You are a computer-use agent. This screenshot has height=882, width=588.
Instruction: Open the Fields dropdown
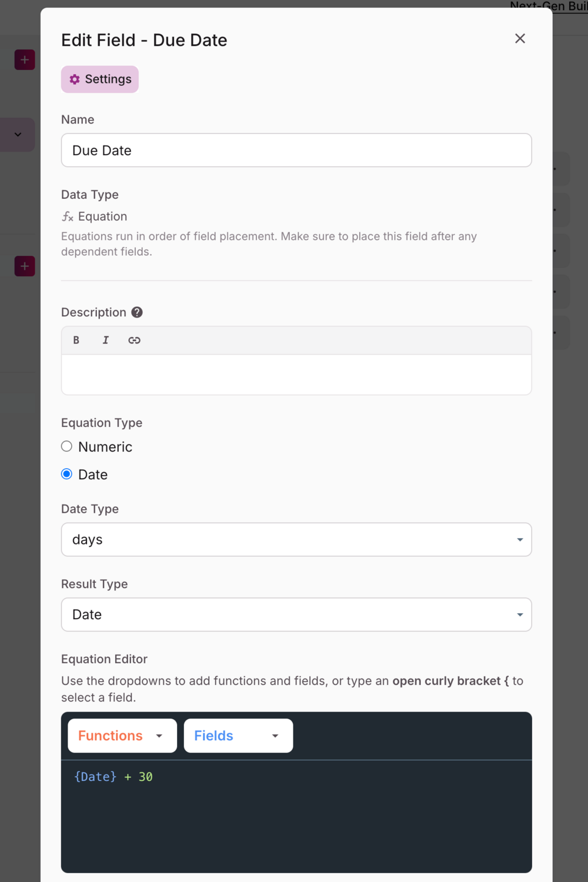[238, 736]
